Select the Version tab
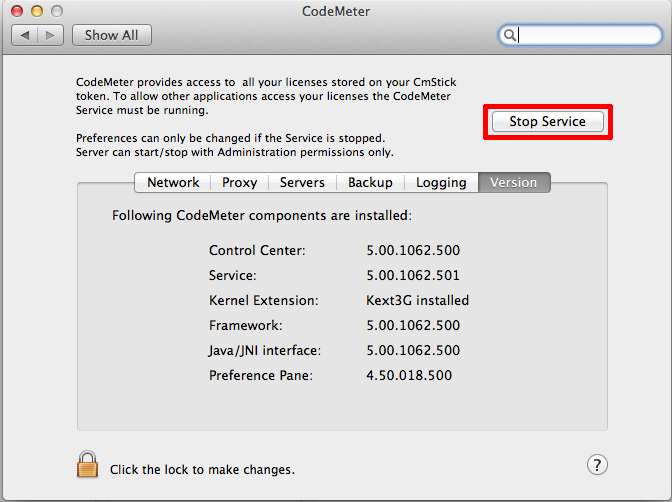 pyautogui.click(x=514, y=183)
